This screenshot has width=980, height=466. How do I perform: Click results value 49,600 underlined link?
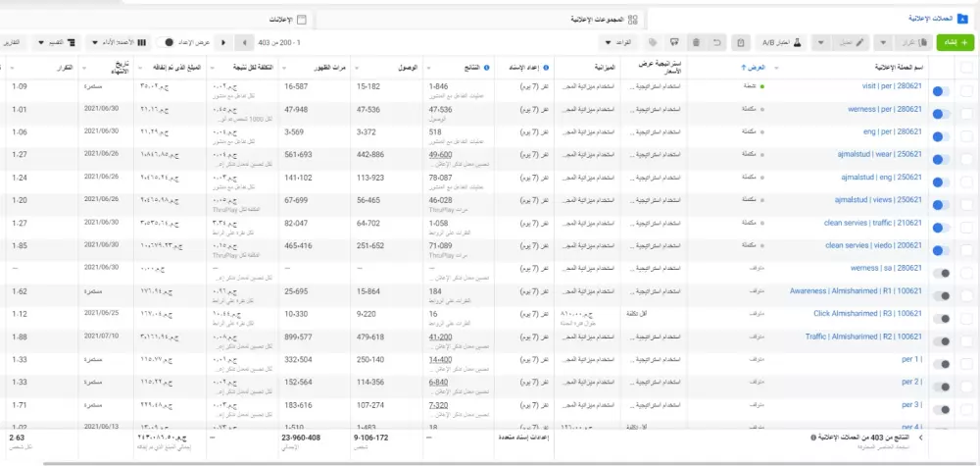(441, 155)
